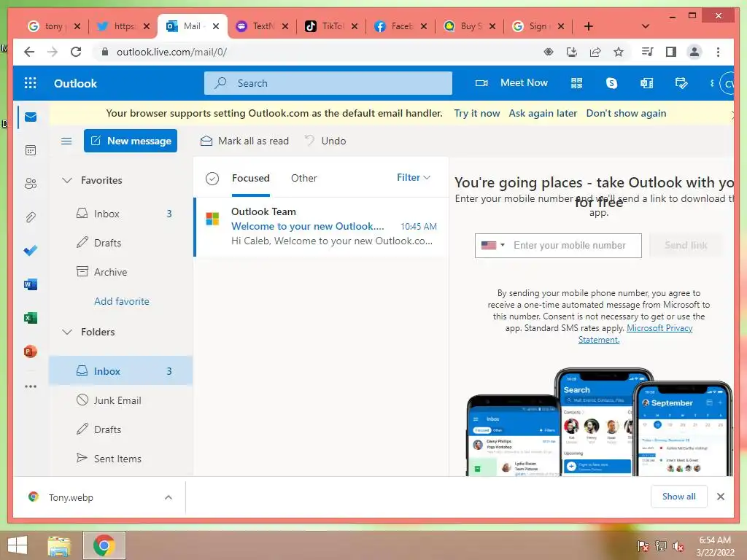
Task: Click Mark all as read
Action: coord(244,141)
